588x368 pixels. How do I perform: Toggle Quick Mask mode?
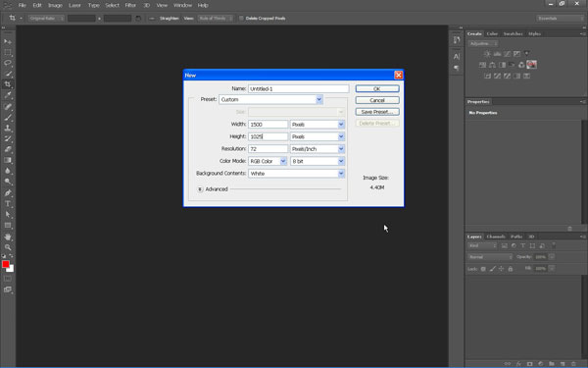(8, 279)
